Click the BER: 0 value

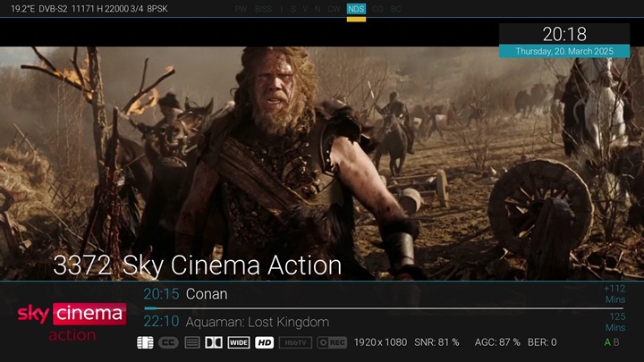coord(542,342)
